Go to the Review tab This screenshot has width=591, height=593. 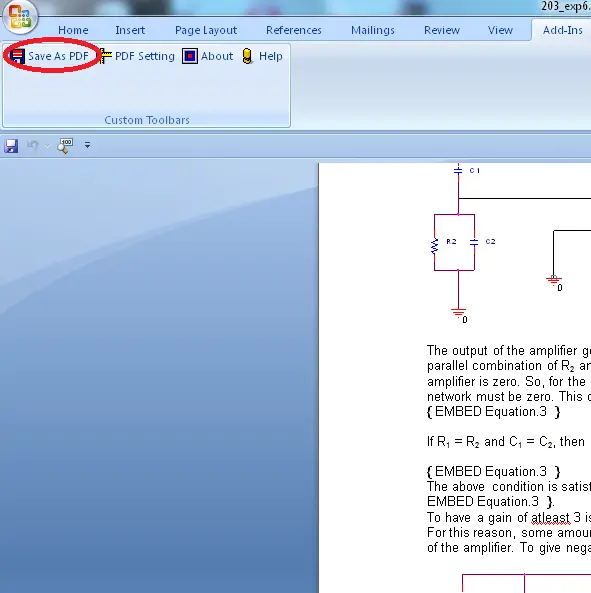point(442,30)
